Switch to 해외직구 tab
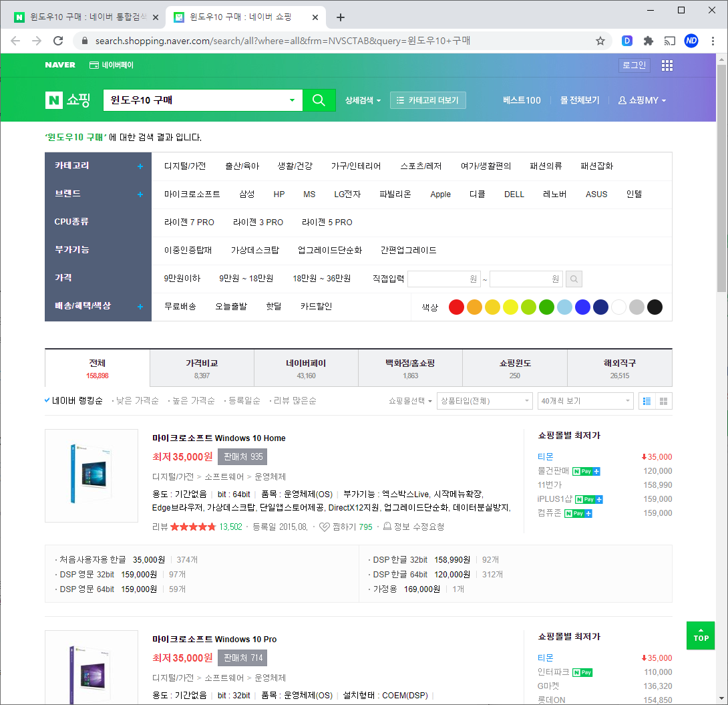This screenshot has height=705, width=728. [620, 368]
